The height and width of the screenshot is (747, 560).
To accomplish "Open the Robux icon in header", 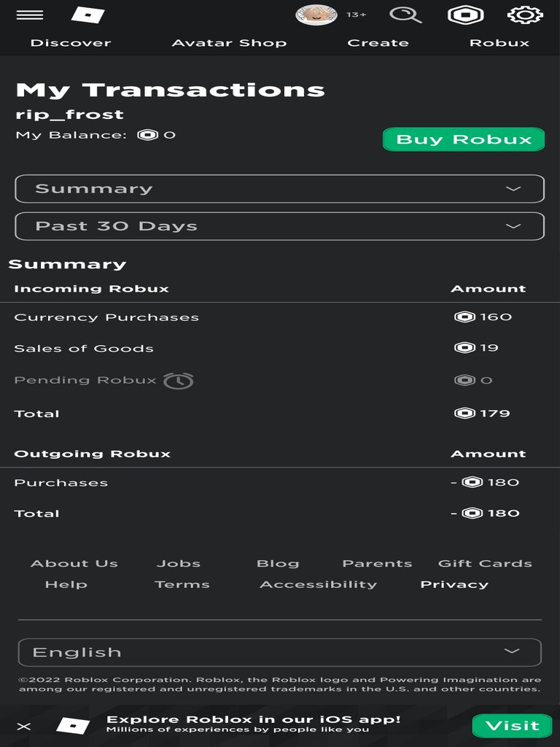I will 465,15.
